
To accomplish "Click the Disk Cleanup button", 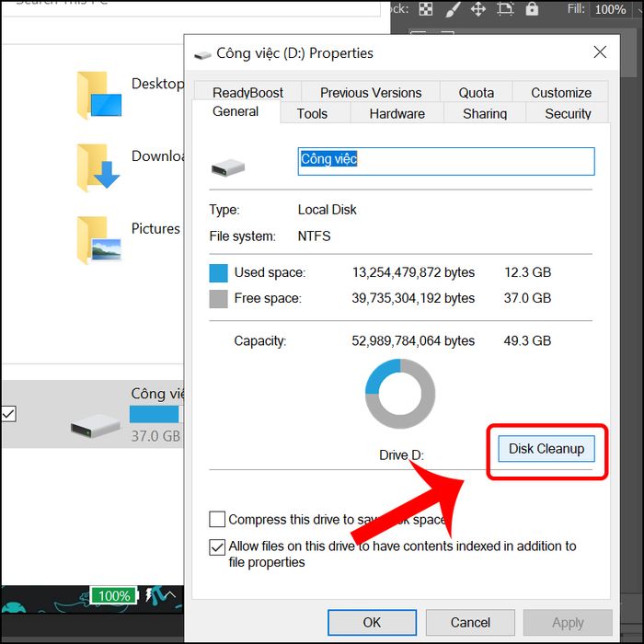I will pyautogui.click(x=546, y=449).
